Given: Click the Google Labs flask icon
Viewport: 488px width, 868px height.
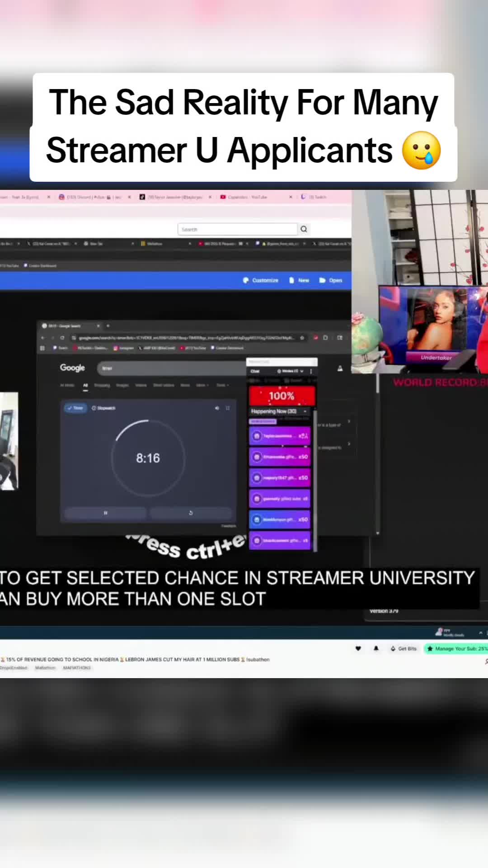Looking at the screenshot, I should click(x=340, y=368).
